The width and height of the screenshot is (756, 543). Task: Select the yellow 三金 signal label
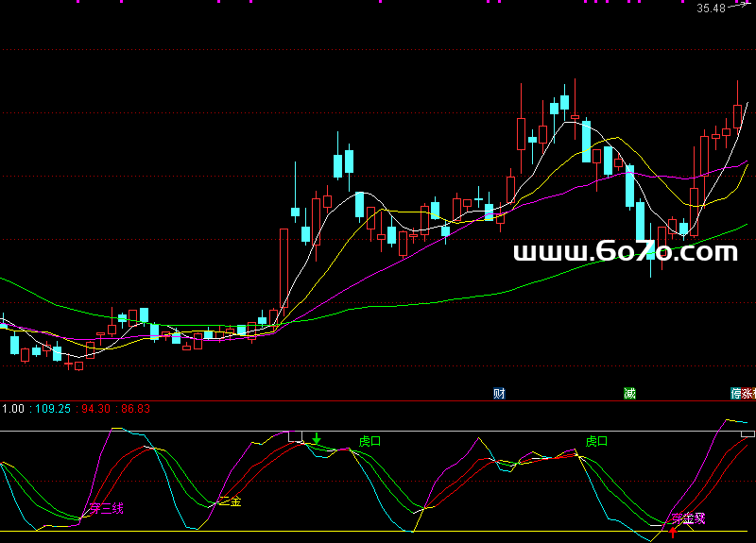tap(231, 501)
